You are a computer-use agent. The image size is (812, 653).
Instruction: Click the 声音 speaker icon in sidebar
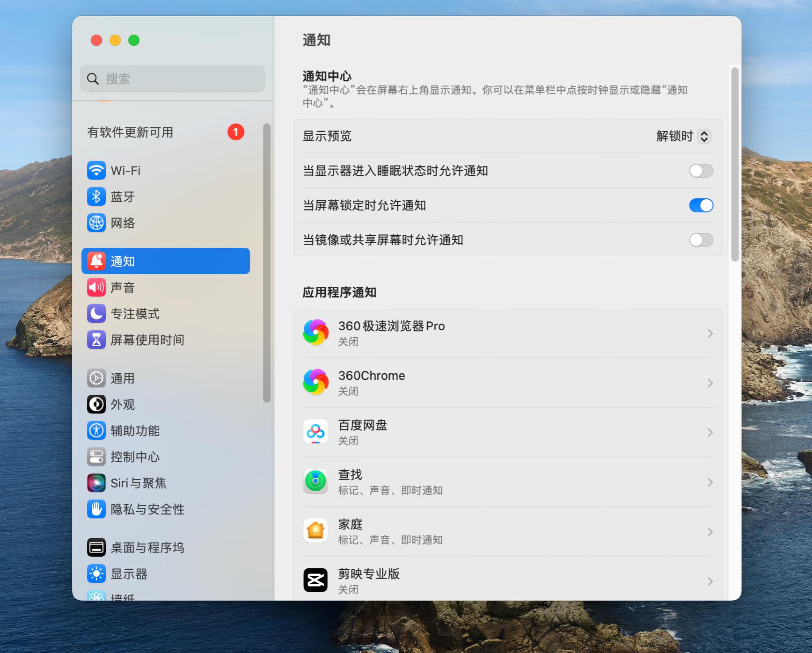pyautogui.click(x=96, y=288)
